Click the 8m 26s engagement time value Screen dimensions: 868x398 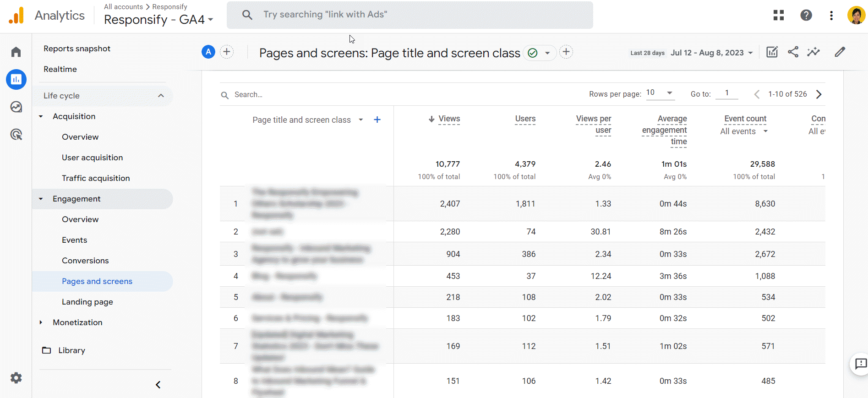pyautogui.click(x=673, y=232)
